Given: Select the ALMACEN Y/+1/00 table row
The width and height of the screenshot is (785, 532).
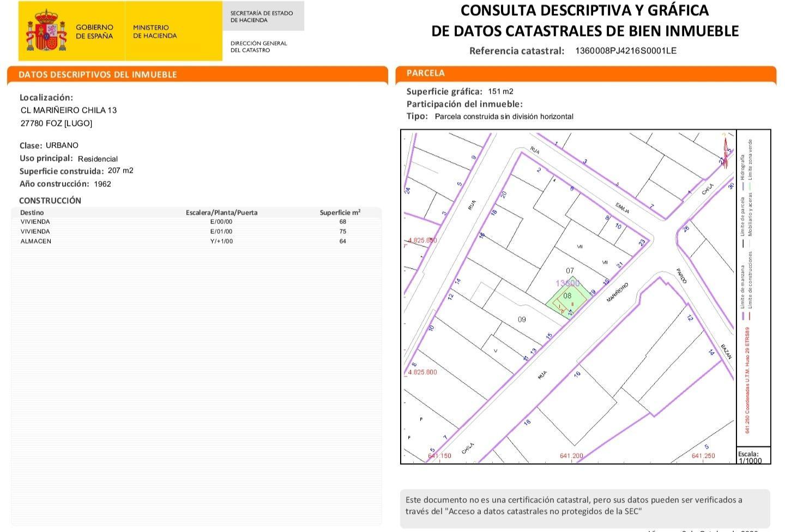Looking at the screenshot, I should tap(196, 241).
